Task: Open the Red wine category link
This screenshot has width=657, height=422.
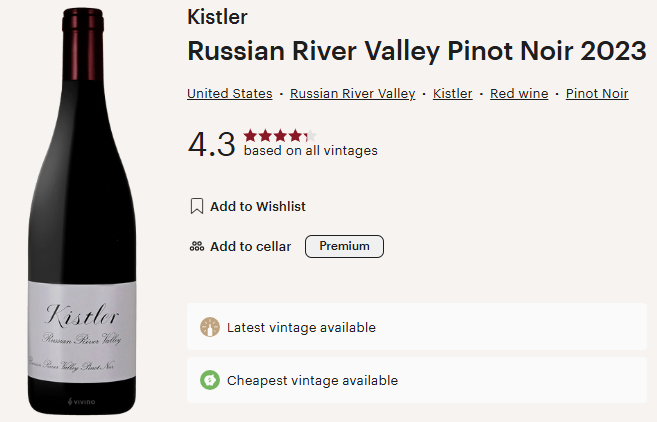Action: point(519,94)
